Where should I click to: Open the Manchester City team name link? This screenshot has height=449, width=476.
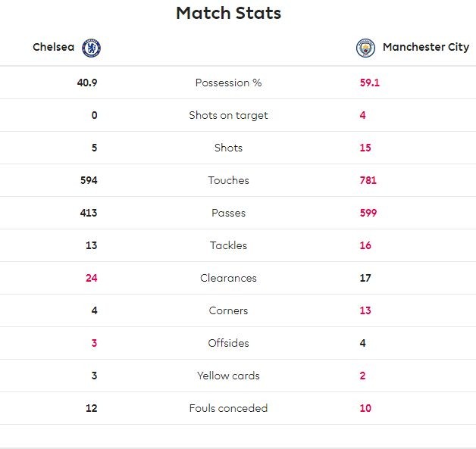point(425,47)
